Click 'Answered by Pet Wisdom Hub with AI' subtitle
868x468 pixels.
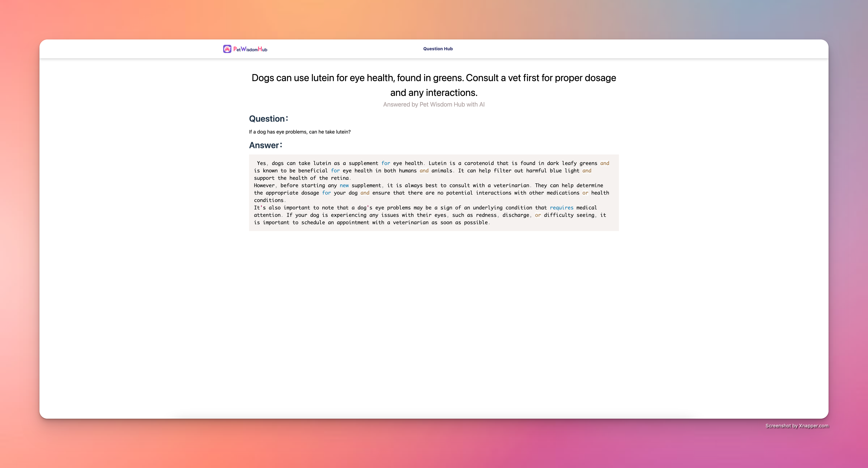point(434,104)
